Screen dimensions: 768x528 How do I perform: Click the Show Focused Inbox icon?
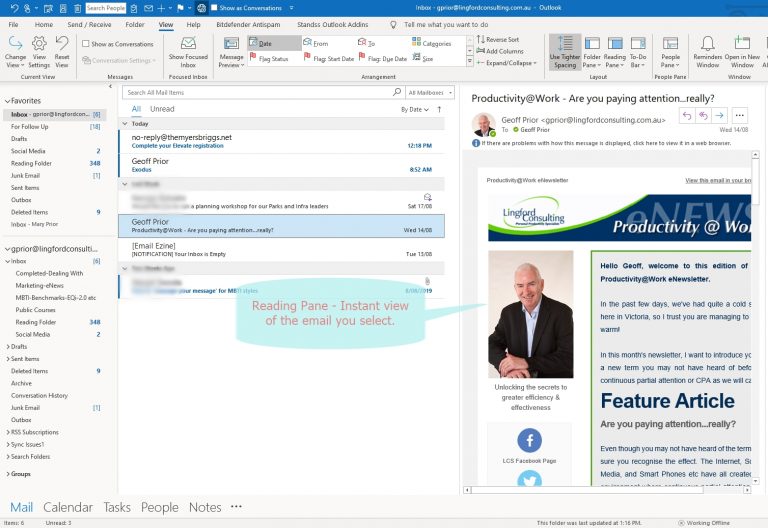click(188, 51)
